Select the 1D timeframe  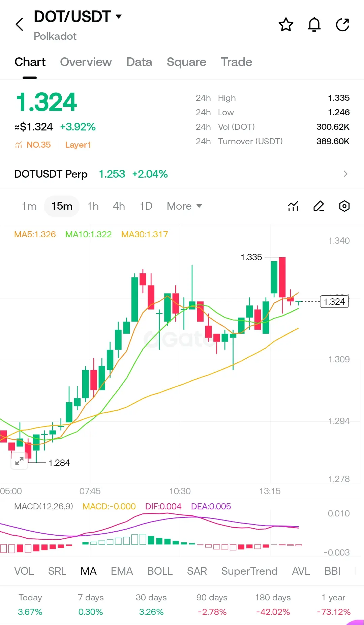coord(146,206)
